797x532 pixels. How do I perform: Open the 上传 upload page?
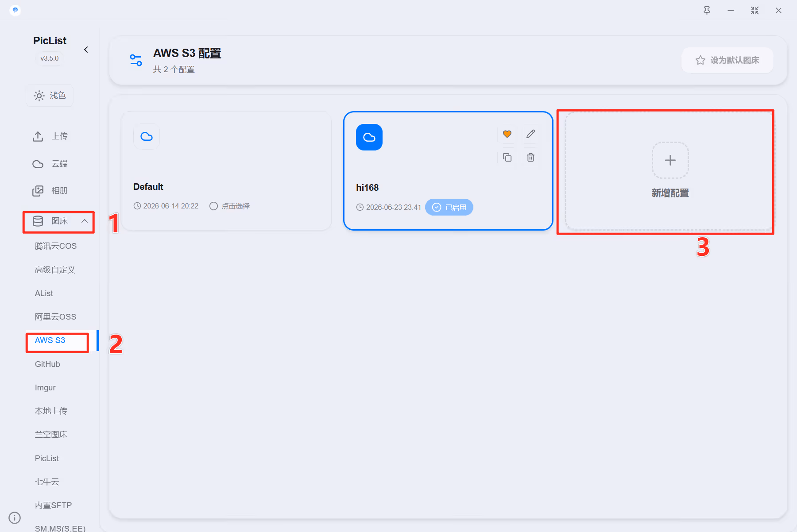[50, 136]
